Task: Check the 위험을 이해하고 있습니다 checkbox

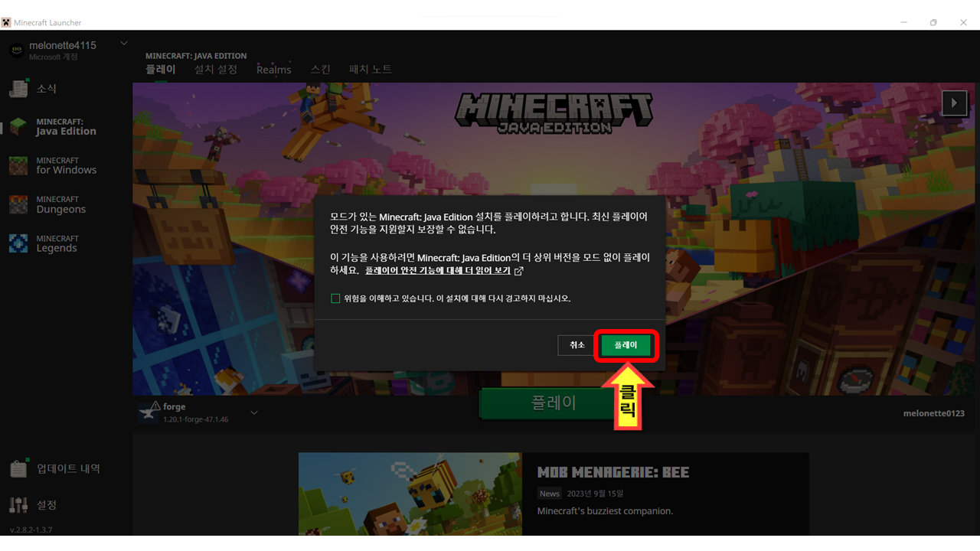Action: coord(335,298)
